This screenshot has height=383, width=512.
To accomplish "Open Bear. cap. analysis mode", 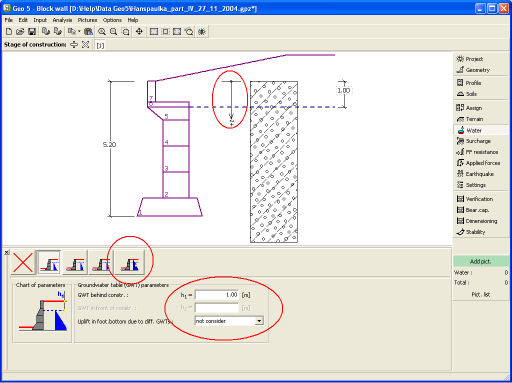I will pos(481,210).
